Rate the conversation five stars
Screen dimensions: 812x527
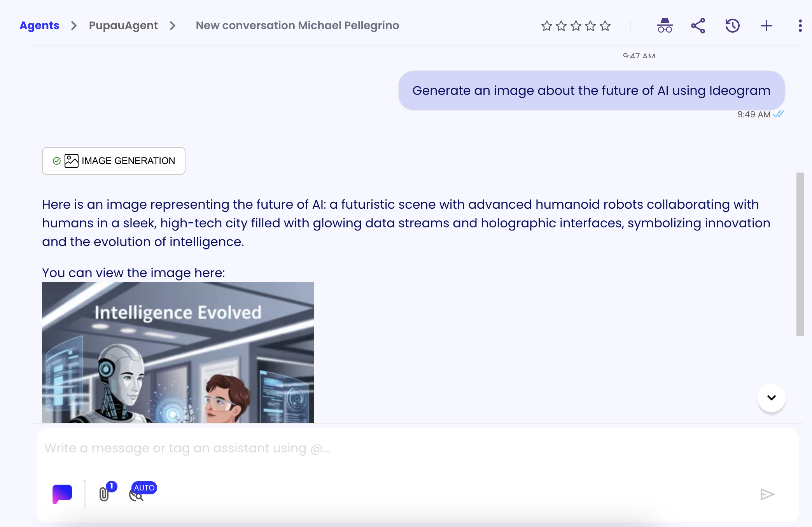[605, 26]
